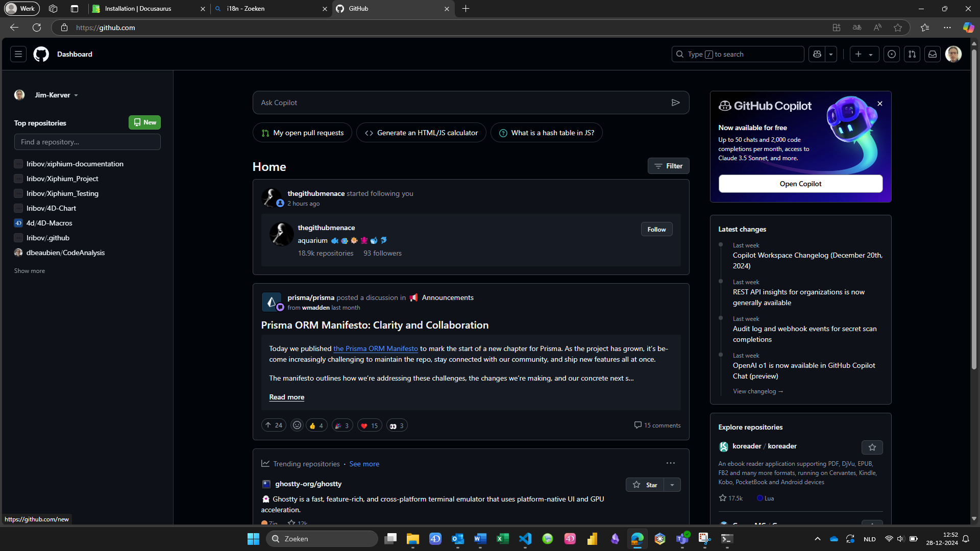Click the Copilot icon in header
The width and height of the screenshot is (980, 551).
[817, 54]
